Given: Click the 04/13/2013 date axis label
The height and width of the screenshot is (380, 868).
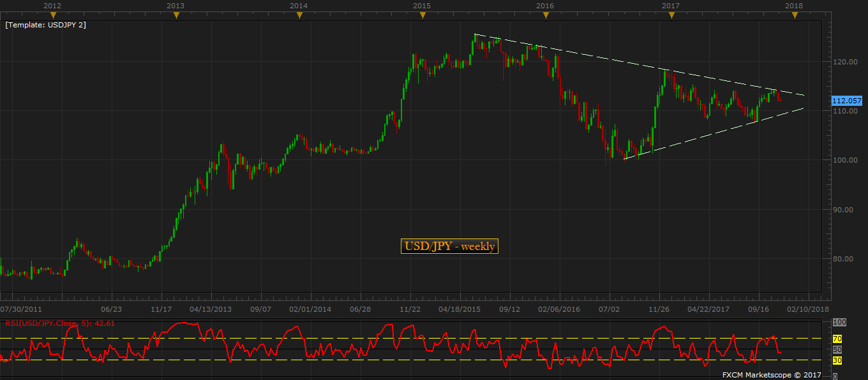Looking at the screenshot, I should click(x=211, y=309).
